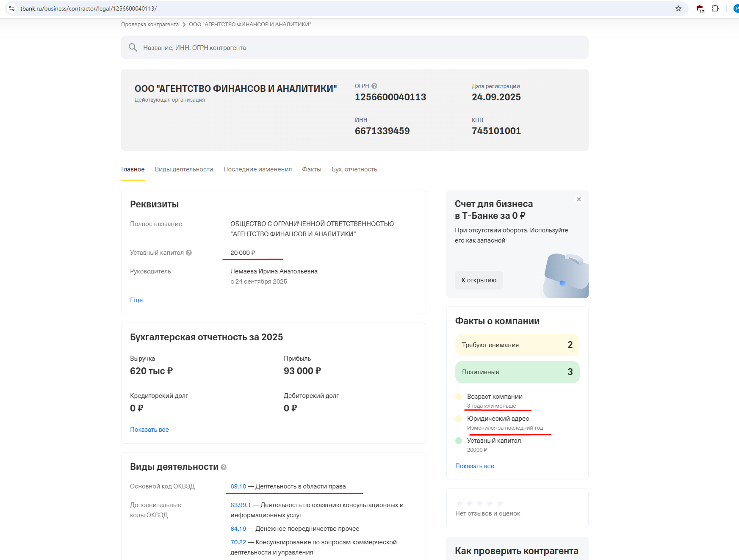Open OKVED code 64.19 link
This screenshot has width=739, height=560.
click(x=238, y=529)
